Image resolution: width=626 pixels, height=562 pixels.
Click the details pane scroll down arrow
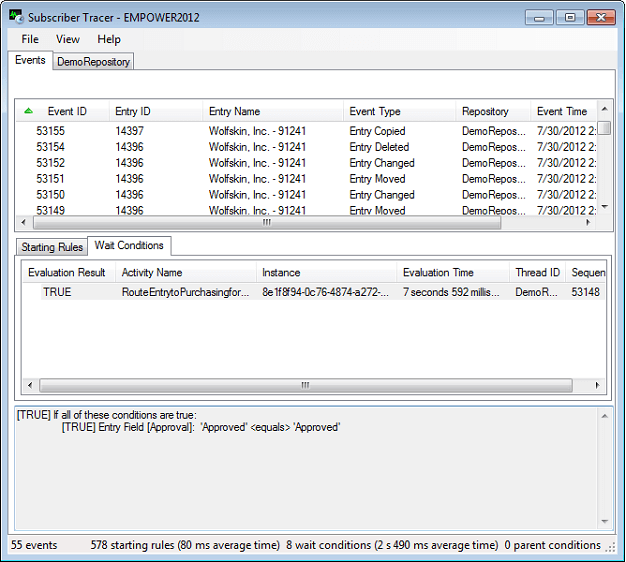604,521
